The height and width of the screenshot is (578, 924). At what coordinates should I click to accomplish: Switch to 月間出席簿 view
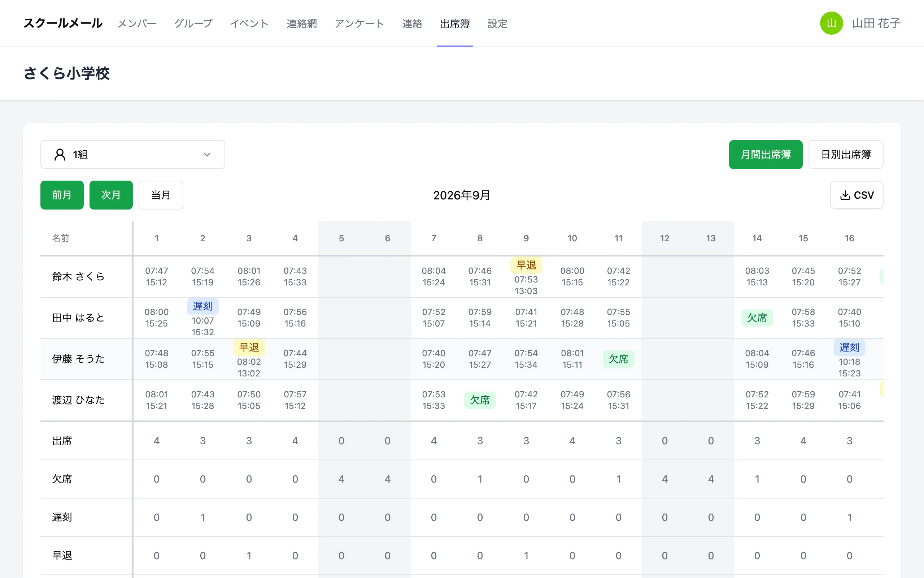[x=766, y=155]
